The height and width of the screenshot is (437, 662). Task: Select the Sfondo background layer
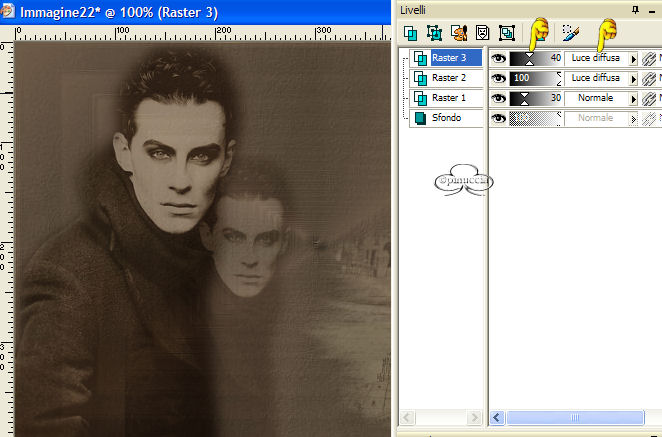(446, 118)
